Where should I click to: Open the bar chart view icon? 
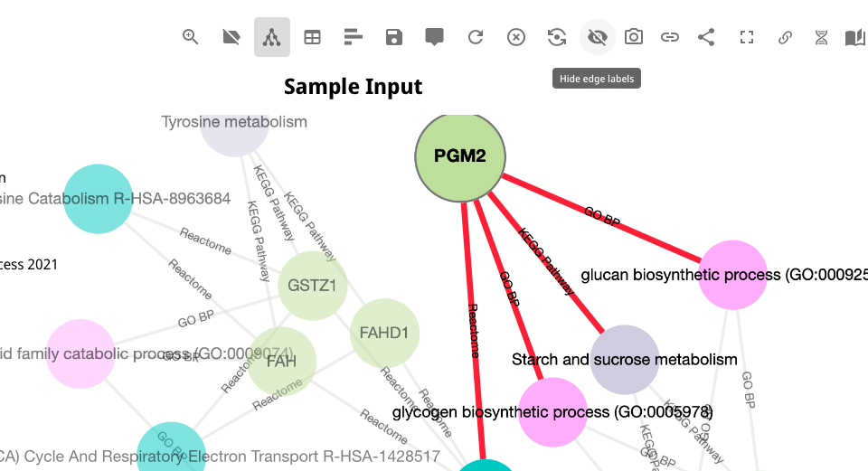click(354, 37)
